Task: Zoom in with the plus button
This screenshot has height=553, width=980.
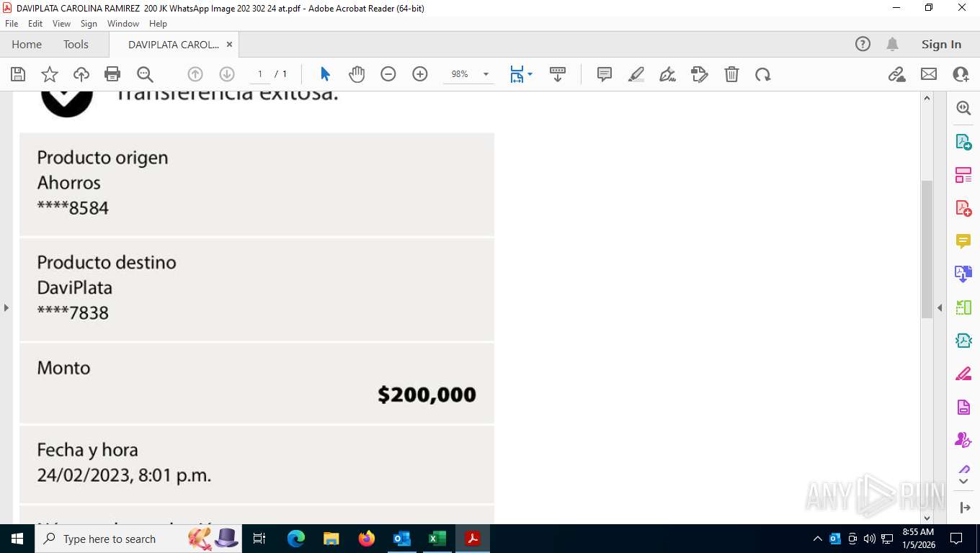Action: click(x=420, y=74)
